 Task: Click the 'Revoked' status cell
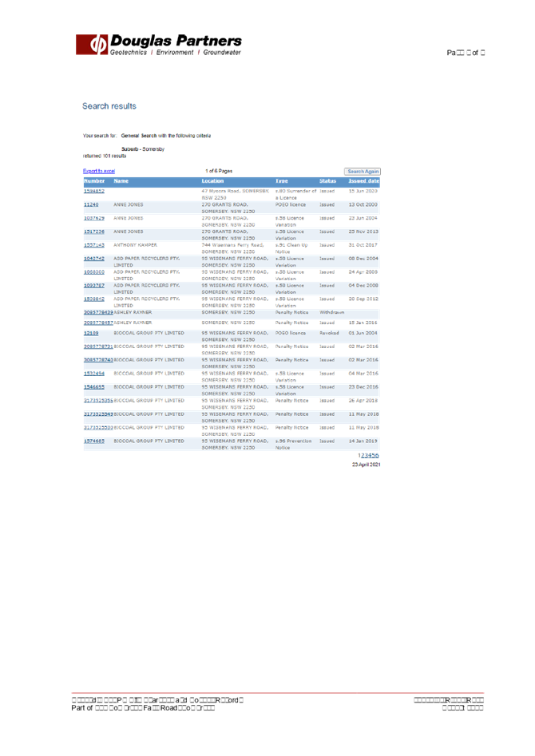tap(329, 333)
